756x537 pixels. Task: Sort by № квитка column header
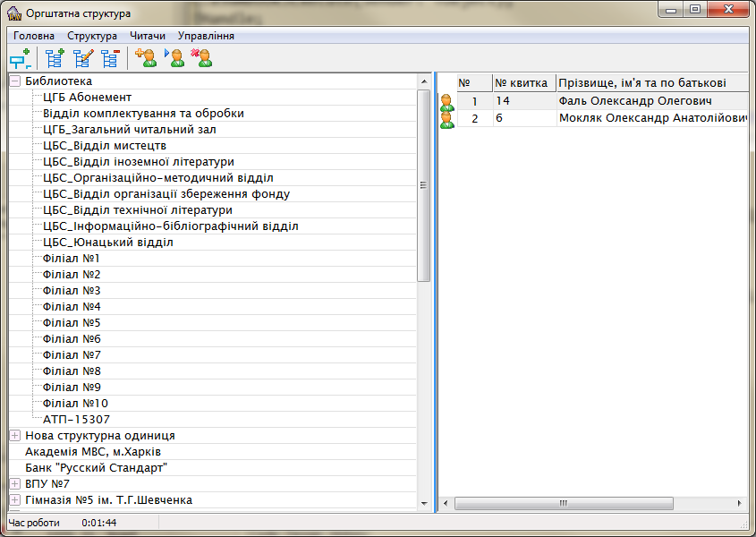click(x=522, y=82)
